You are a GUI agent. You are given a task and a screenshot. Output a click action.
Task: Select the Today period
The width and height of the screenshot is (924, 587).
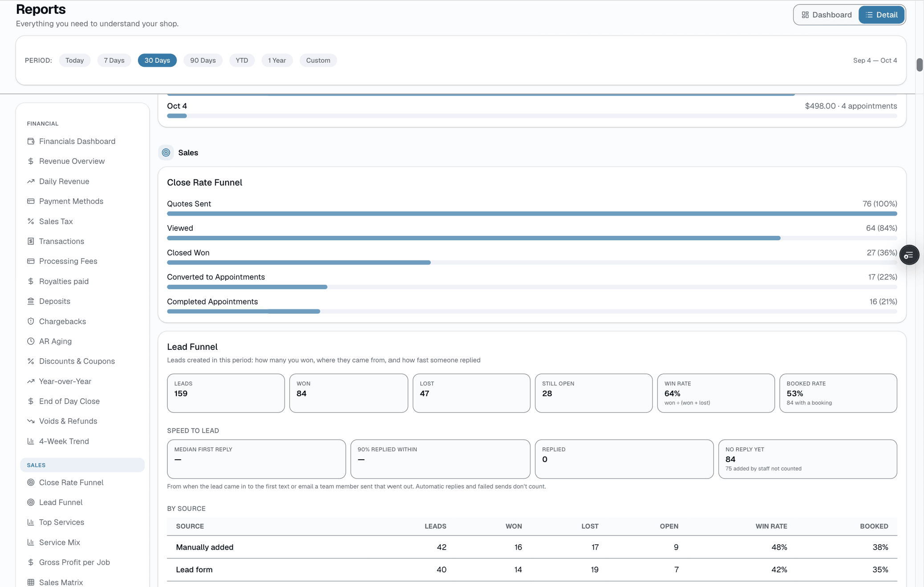pyautogui.click(x=74, y=61)
